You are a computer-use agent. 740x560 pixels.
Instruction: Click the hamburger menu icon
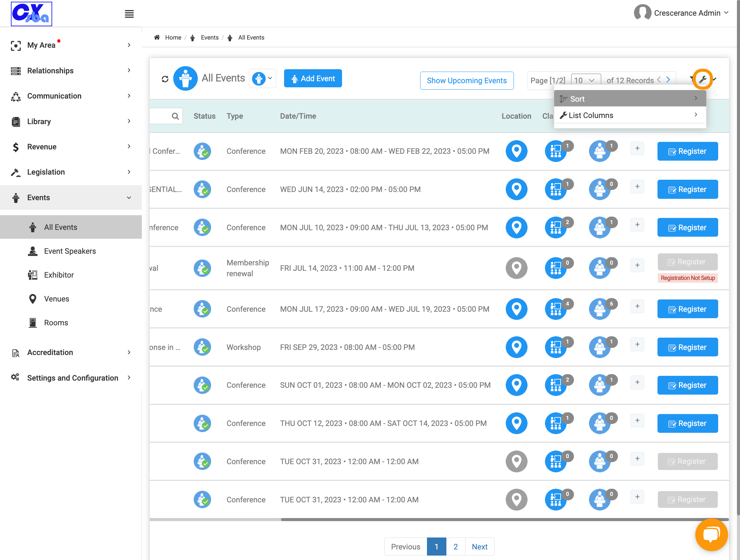129,14
